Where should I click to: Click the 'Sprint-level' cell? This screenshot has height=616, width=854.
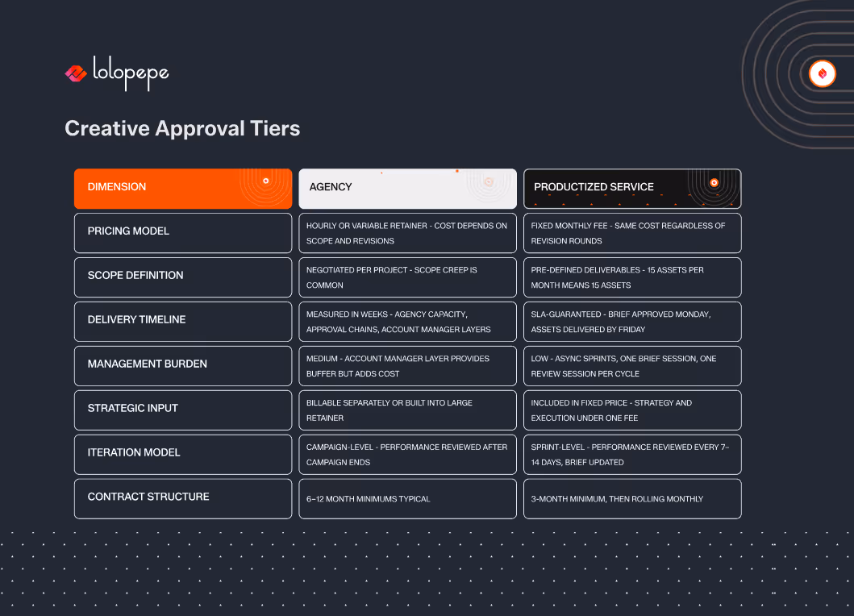[x=632, y=454]
